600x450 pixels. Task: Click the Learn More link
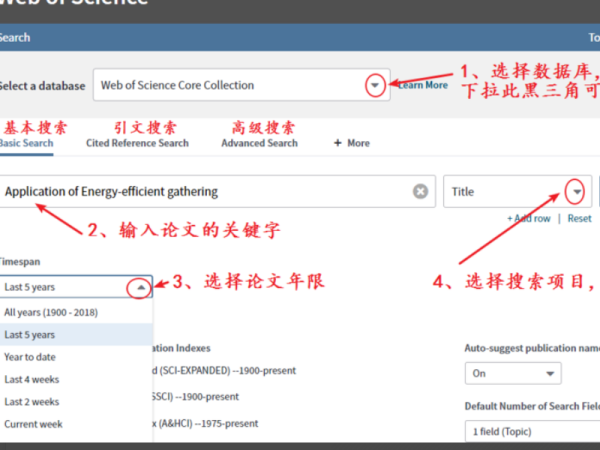[x=422, y=85]
